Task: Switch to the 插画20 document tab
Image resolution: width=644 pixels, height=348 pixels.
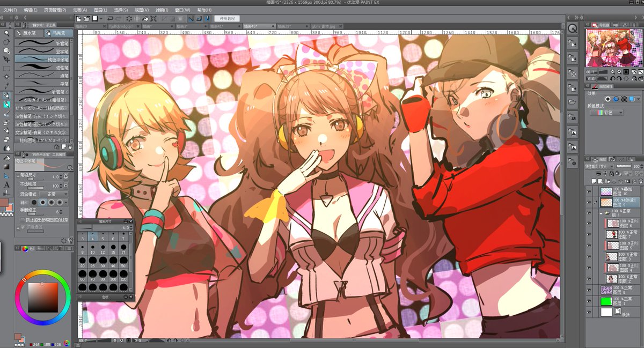Action: 91,26
